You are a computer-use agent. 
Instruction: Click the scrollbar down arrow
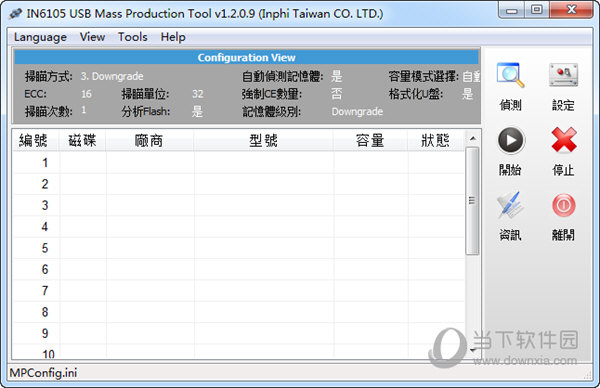coord(473,350)
